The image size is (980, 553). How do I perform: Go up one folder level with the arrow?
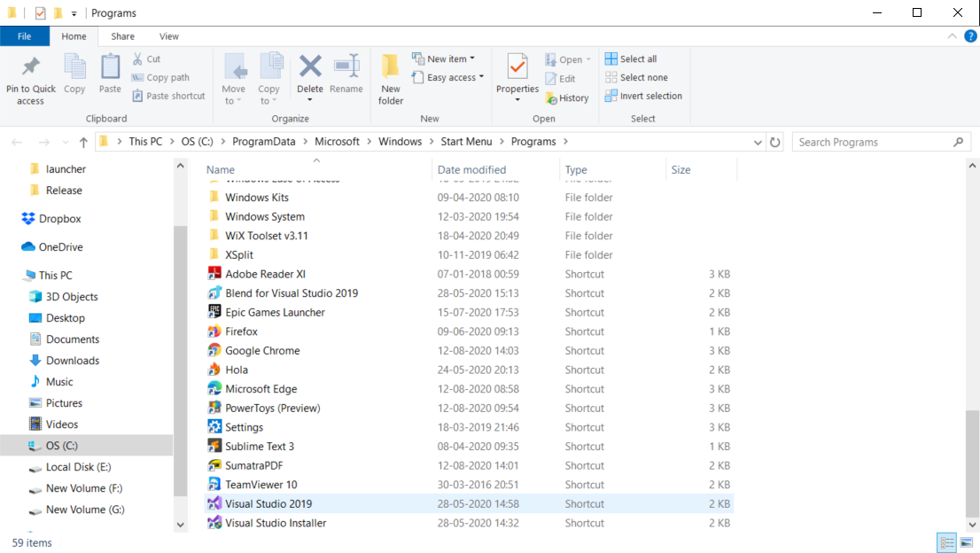click(x=83, y=143)
